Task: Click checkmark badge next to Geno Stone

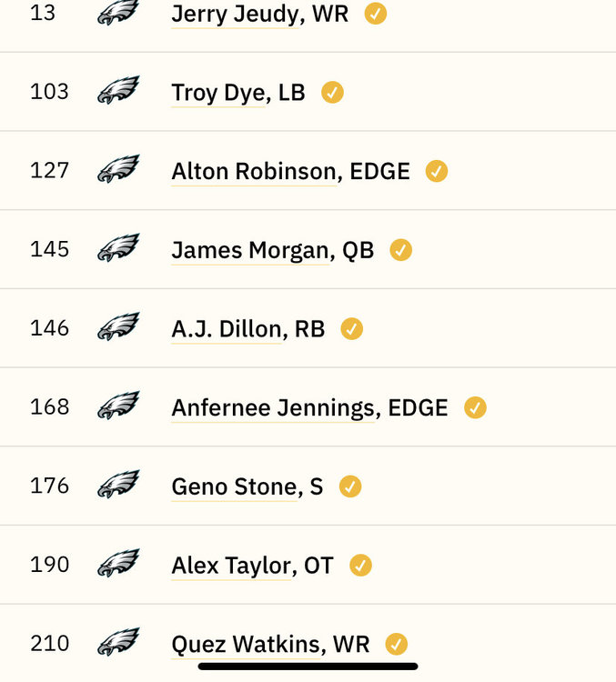Action: pyautogui.click(x=350, y=486)
